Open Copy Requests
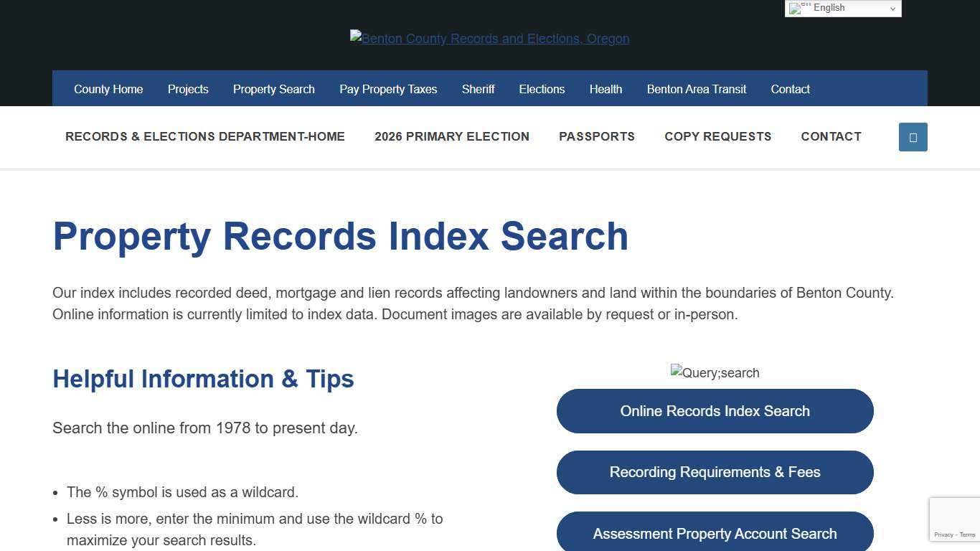The image size is (980, 551). 718,136
